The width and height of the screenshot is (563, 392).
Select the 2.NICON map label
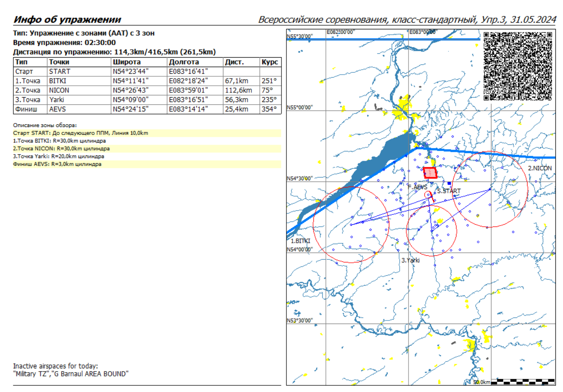point(539,168)
